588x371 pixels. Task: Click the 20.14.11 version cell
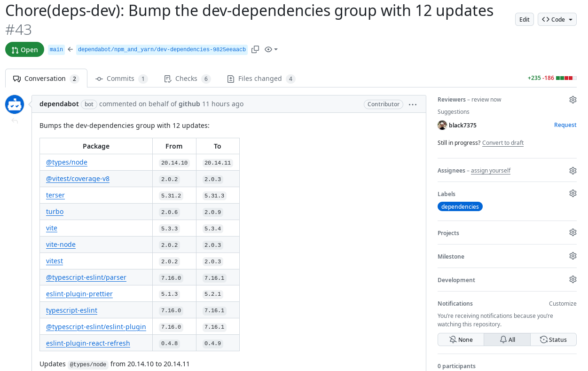coord(218,163)
